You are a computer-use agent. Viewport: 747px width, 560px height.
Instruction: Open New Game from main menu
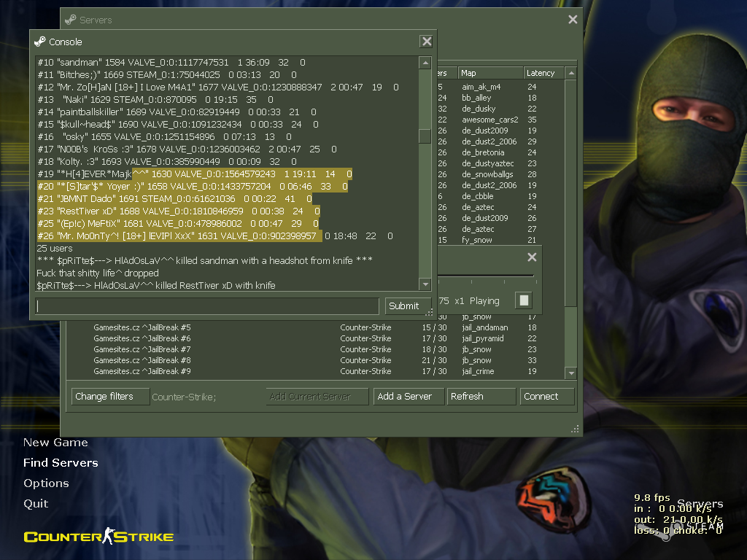pos(55,443)
